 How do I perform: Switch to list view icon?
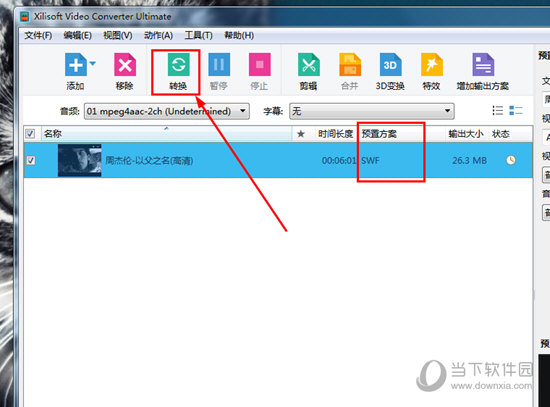pos(497,111)
